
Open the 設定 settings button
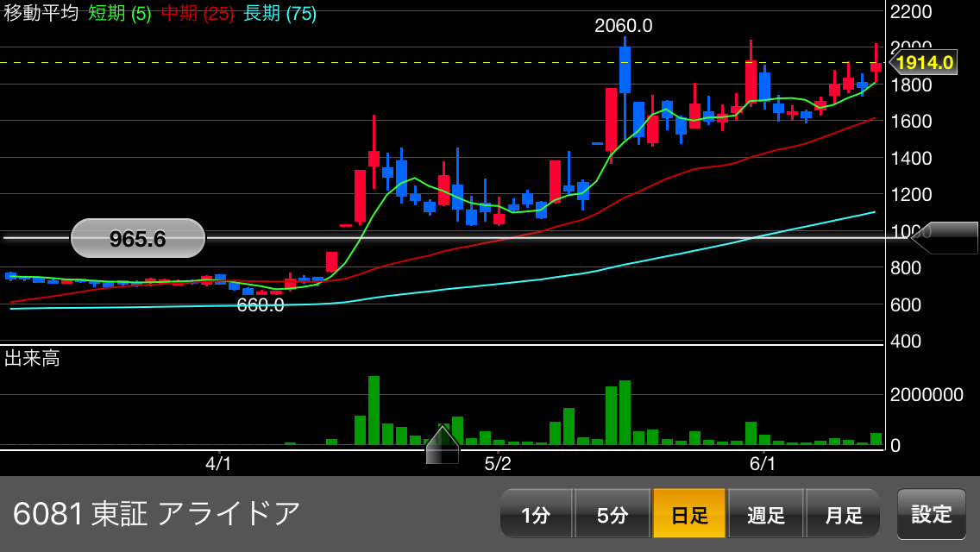931,514
